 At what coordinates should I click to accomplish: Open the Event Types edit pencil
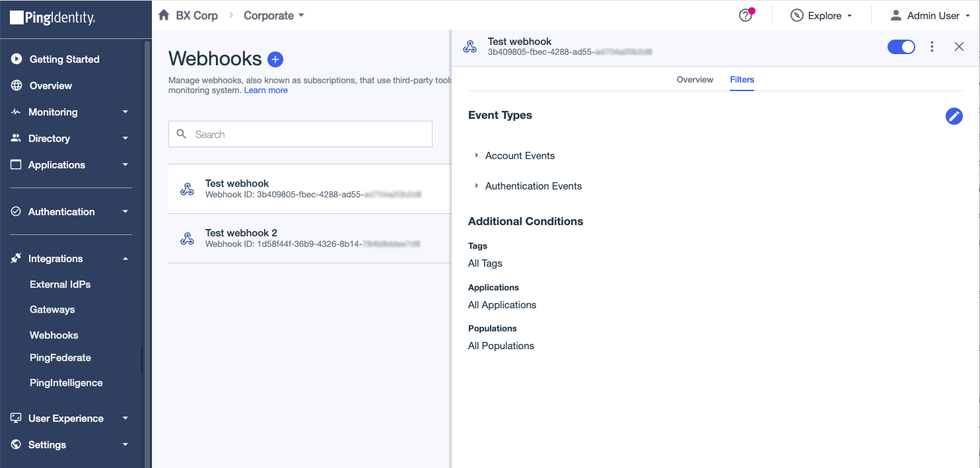pyautogui.click(x=954, y=116)
